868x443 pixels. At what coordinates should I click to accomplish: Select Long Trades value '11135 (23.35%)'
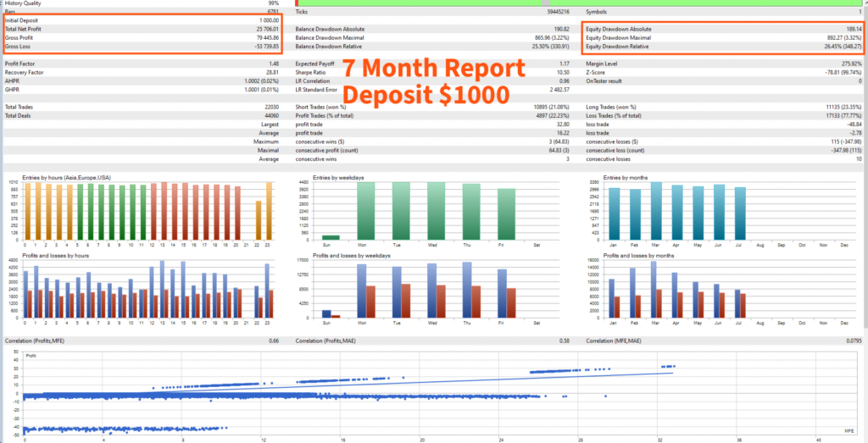click(x=843, y=107)
